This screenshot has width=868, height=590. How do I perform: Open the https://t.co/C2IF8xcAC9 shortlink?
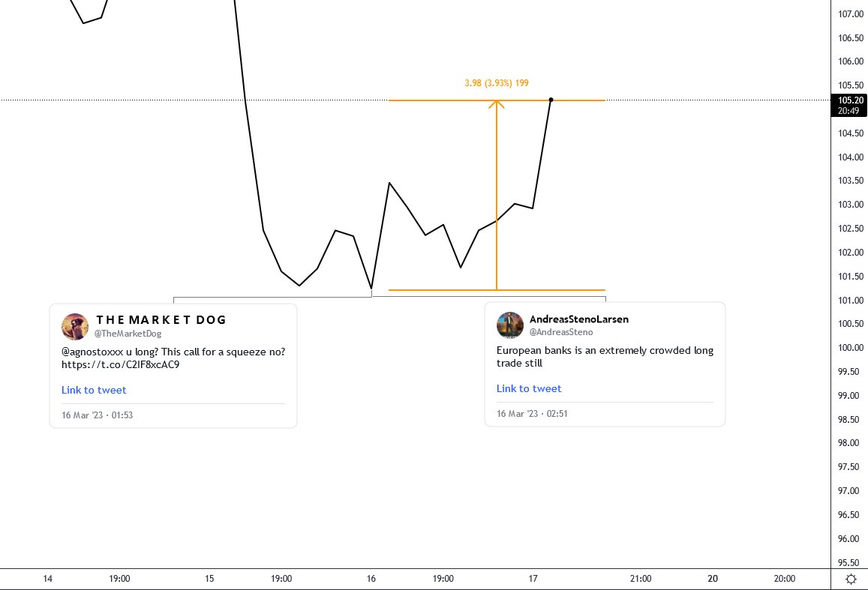pos(120,364)
